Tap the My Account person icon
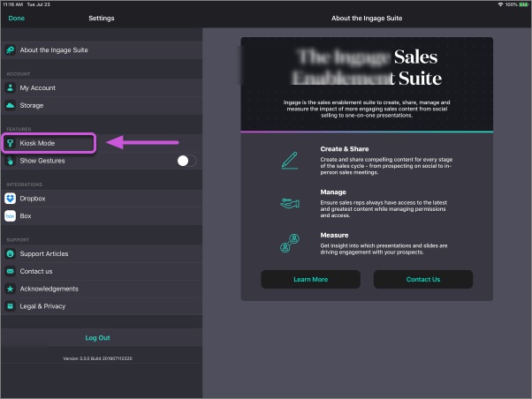 coord(11,87)
